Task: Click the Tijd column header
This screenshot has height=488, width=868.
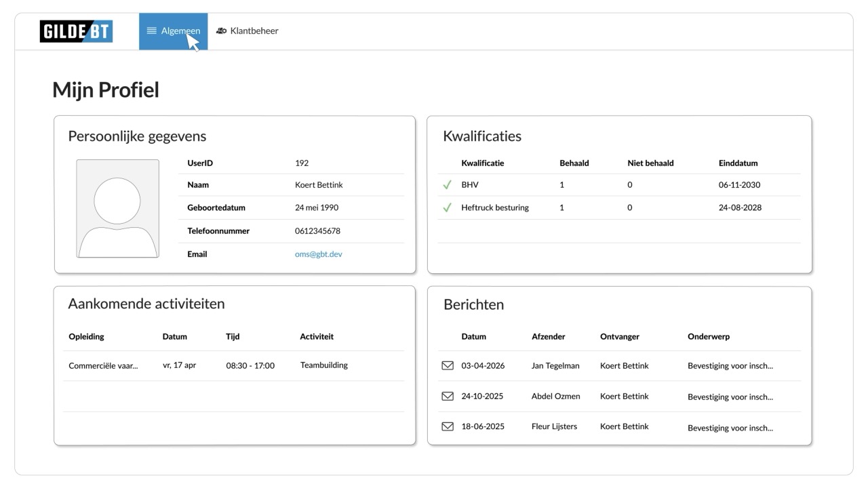Action: point(233,337)
